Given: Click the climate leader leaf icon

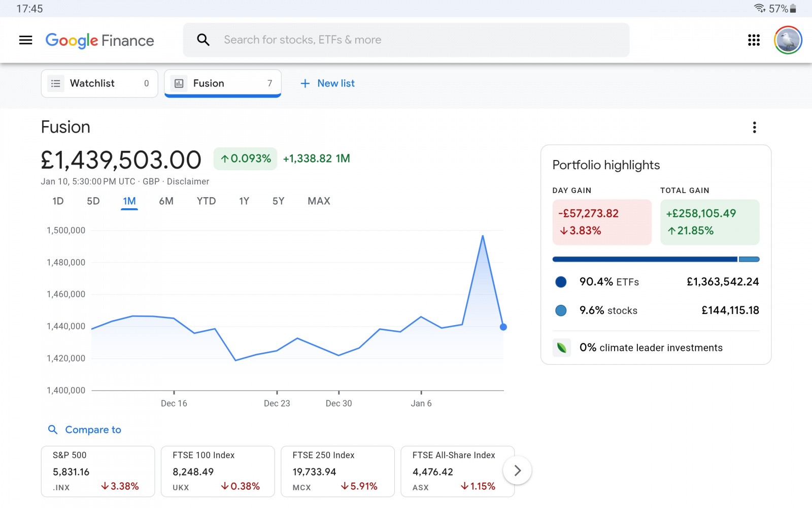Looking at the screenshot, I should 562,347.
